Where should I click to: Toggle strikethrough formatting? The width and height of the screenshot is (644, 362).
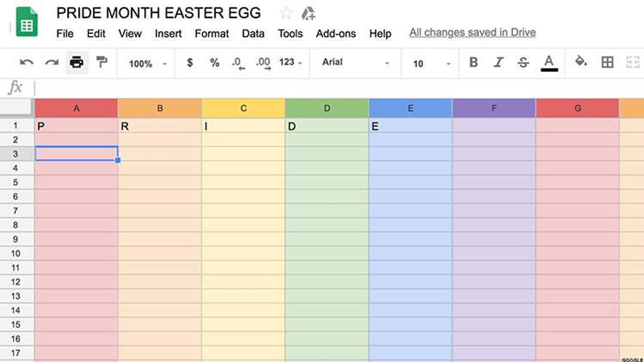pyautogui.click(x=523, y=62)
